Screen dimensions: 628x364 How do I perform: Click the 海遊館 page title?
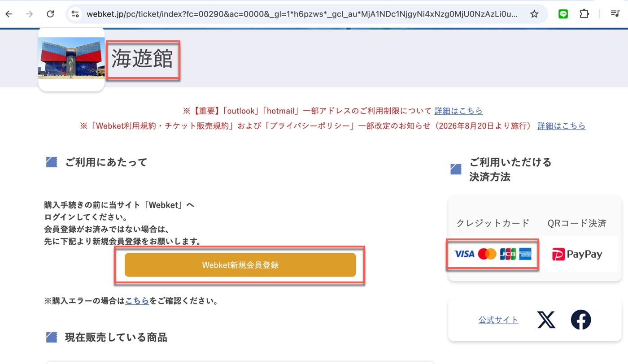coord(142,59)
